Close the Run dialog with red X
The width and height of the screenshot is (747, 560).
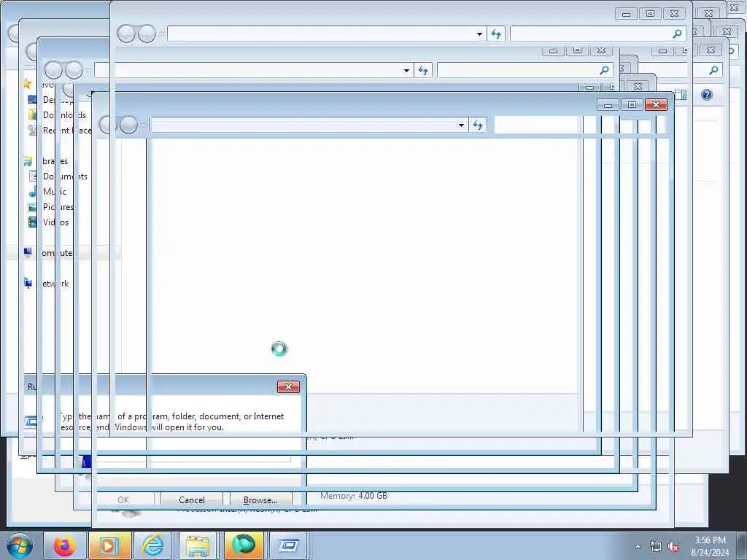coord(288,386)
